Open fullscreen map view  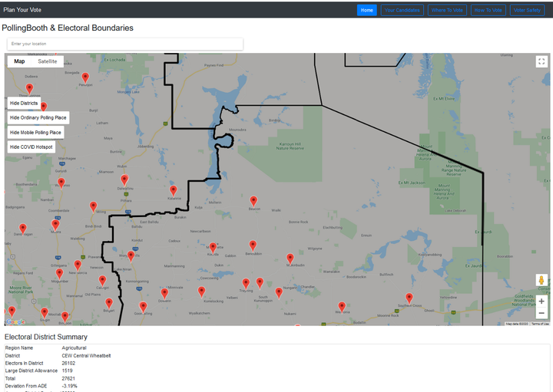(x=541, y=61)
